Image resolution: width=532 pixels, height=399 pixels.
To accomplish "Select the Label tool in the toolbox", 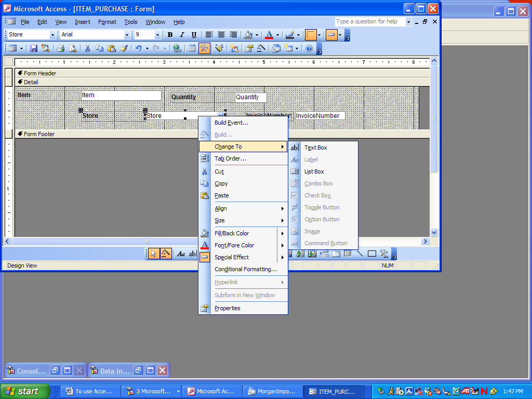I will (181, 254).
